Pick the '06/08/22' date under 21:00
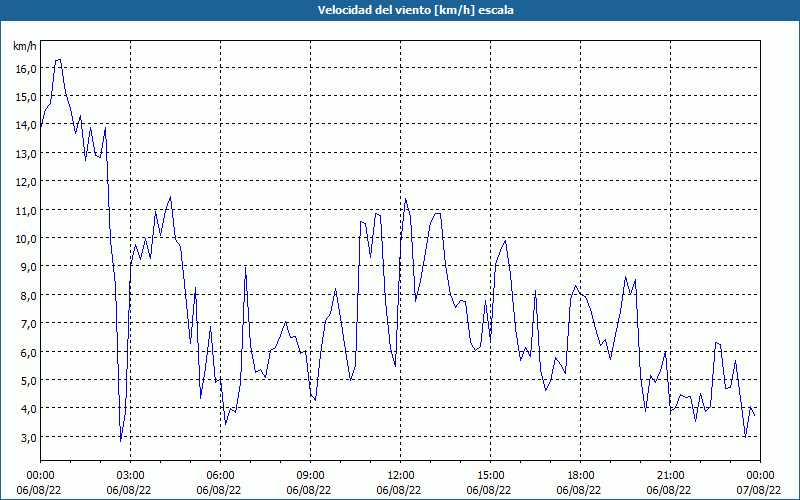 coord(670,490)
